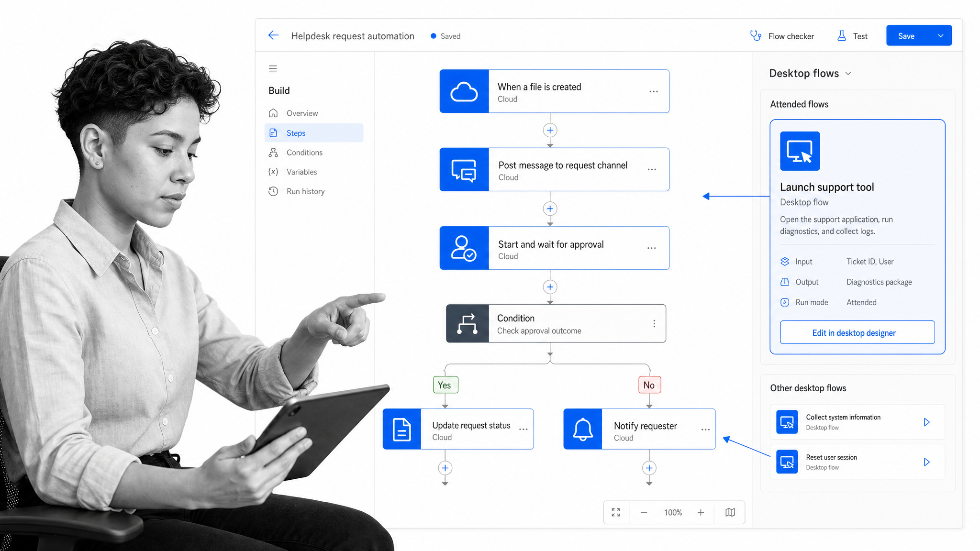Viewport: 980px width, 551px height.
Task: Click Edit in desktop designer button
Action: 857,332
